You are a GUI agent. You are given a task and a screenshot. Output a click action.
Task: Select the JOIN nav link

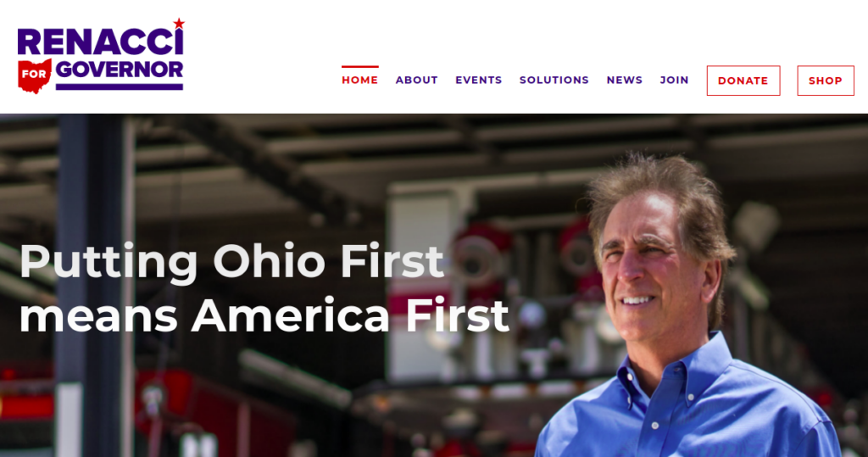[x=674, y=81]
